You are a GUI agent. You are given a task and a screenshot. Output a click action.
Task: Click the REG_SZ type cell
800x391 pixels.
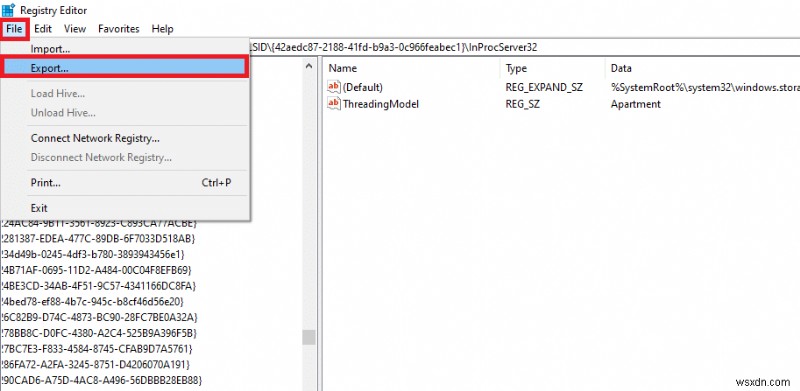522,104
